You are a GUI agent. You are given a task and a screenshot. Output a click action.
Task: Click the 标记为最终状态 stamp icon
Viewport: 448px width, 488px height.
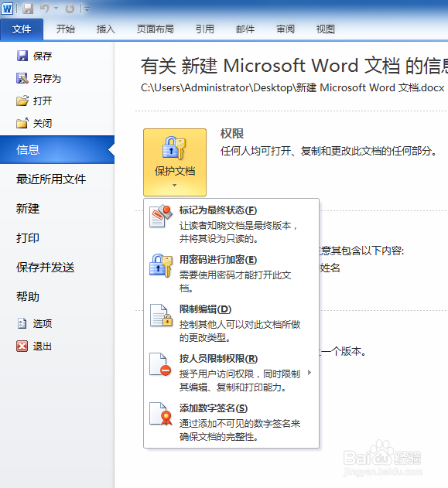pos(161,217)
